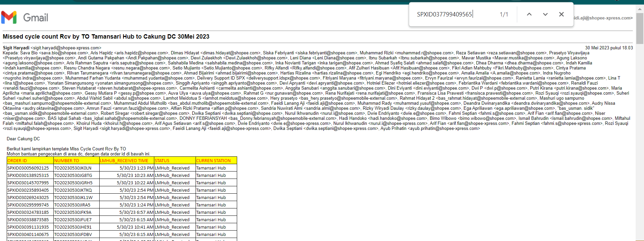Click received time 5/30/23 1:24 PM

pyautogui.click(x=137, y=205)
